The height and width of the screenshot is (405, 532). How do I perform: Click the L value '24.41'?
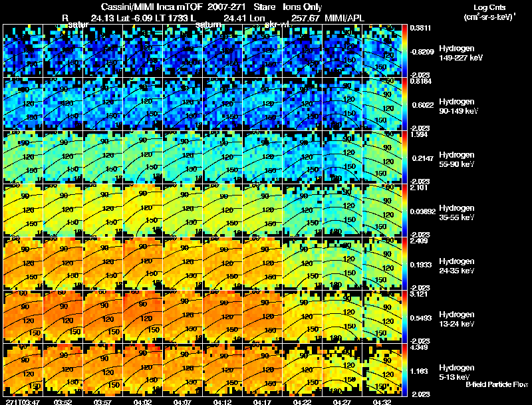[235, 18]
